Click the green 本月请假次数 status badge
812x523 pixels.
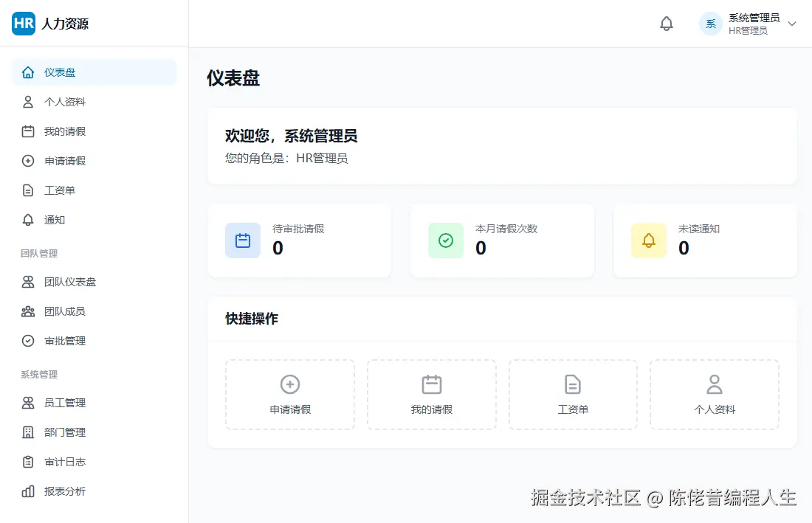[x=445, y=240]
